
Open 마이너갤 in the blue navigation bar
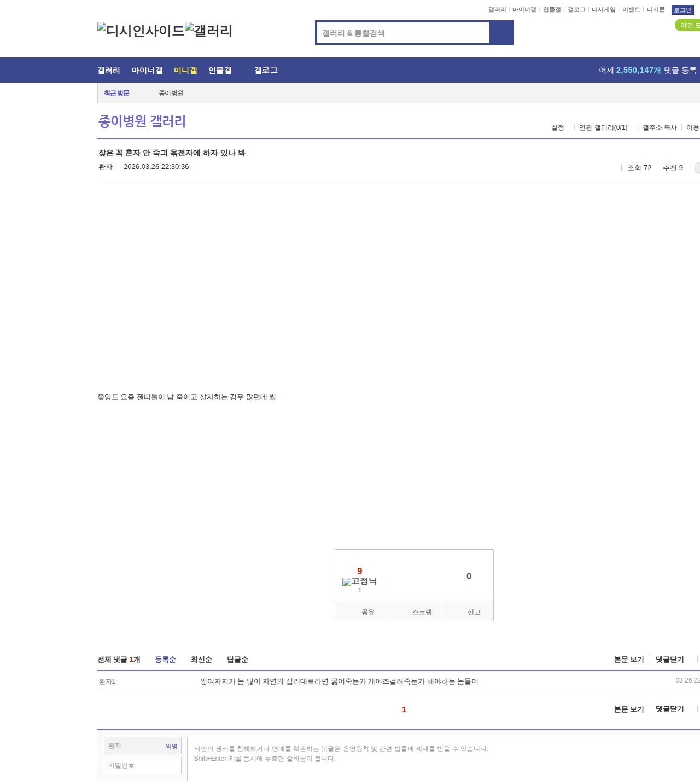pyautogui.click(x=147, y=70)
